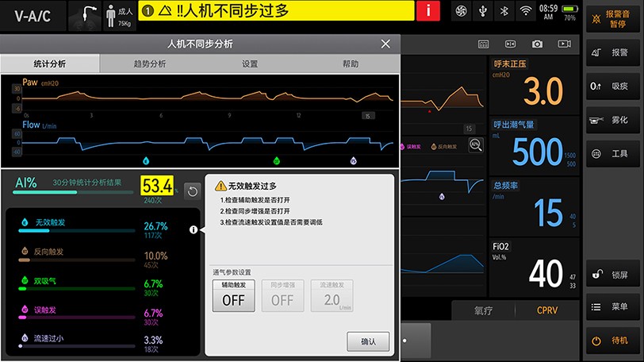Open the 设置 tab in the analysis dialog

[x=250, y=64]
